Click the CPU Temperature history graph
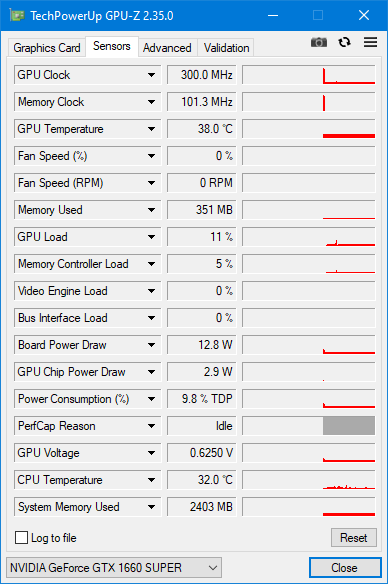The height and width of the screenshot is (584, 388). coord(309,480)
